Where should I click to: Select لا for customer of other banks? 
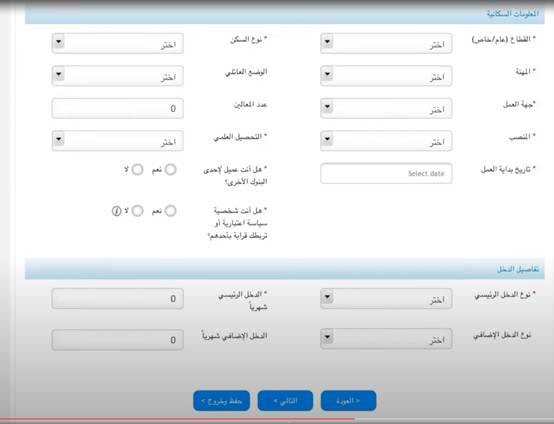click(x=137, y=170)
